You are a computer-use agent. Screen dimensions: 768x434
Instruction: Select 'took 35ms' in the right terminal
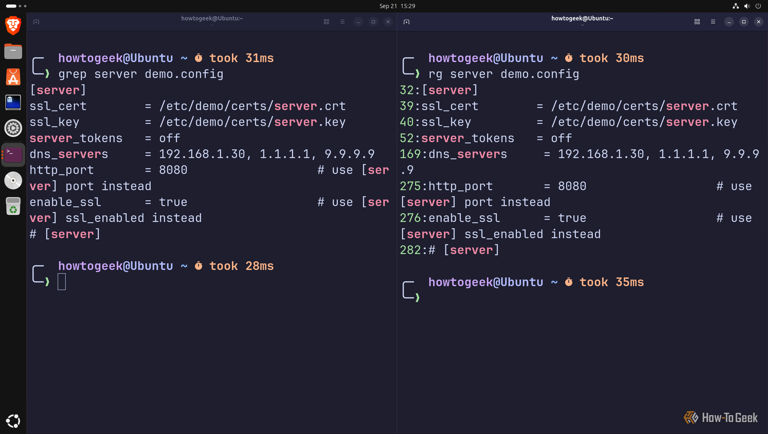[x=612, y=282]
